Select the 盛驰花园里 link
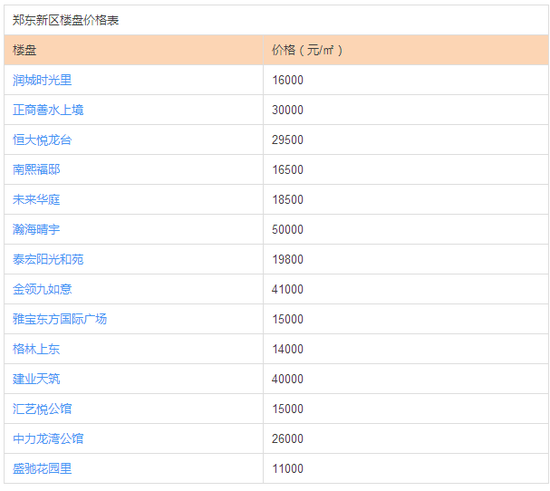 click(x=42, y=469)
